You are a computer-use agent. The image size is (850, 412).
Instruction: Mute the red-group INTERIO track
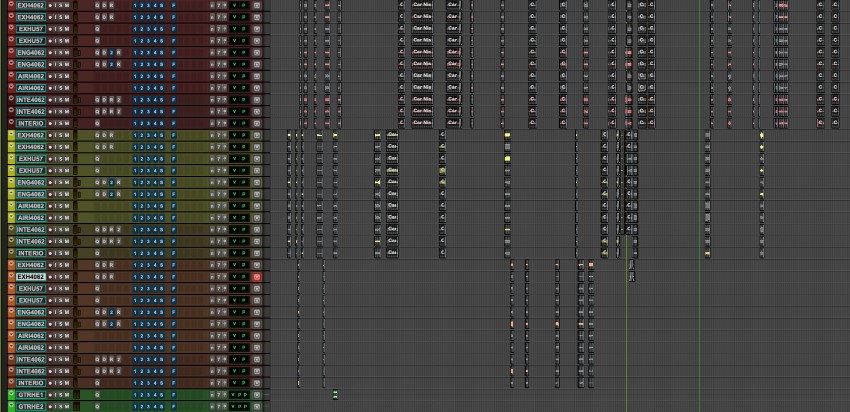point(67,123)
